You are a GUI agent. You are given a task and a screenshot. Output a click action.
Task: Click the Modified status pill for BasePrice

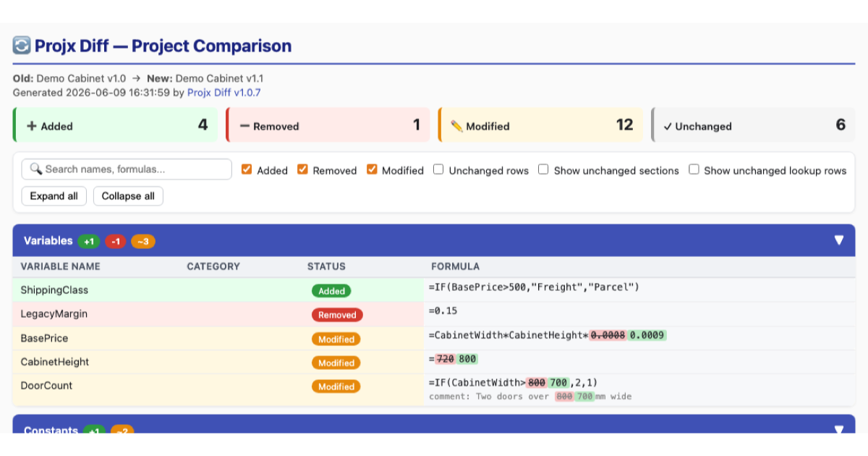(x=336, y=339)
